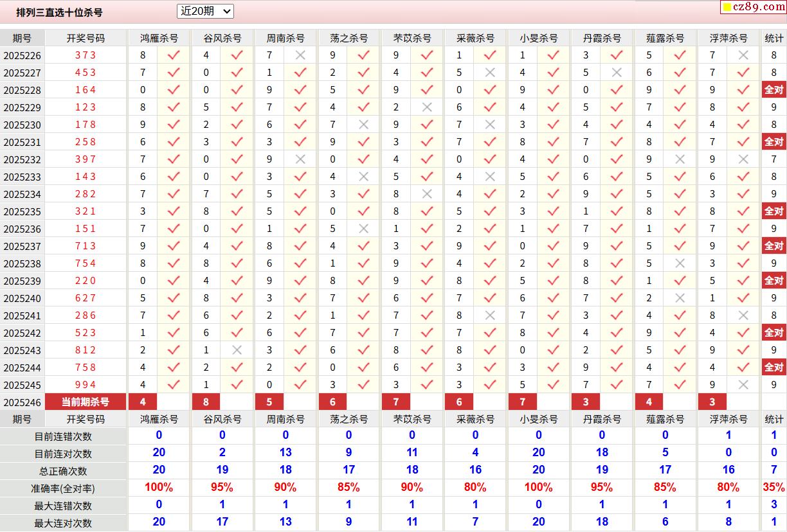Click the X mark for 采薇杀号 in row 2025227
The image size is (787, 532).
(490, 73)
